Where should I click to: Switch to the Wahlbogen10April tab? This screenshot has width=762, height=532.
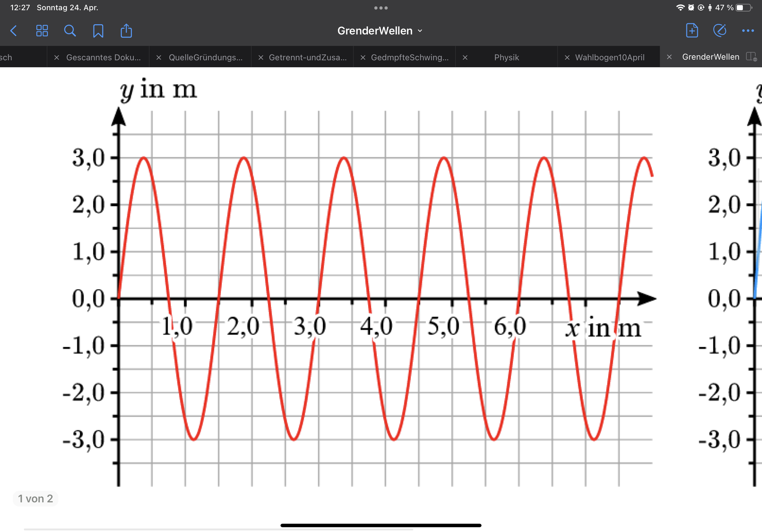(x=609, y=57)
